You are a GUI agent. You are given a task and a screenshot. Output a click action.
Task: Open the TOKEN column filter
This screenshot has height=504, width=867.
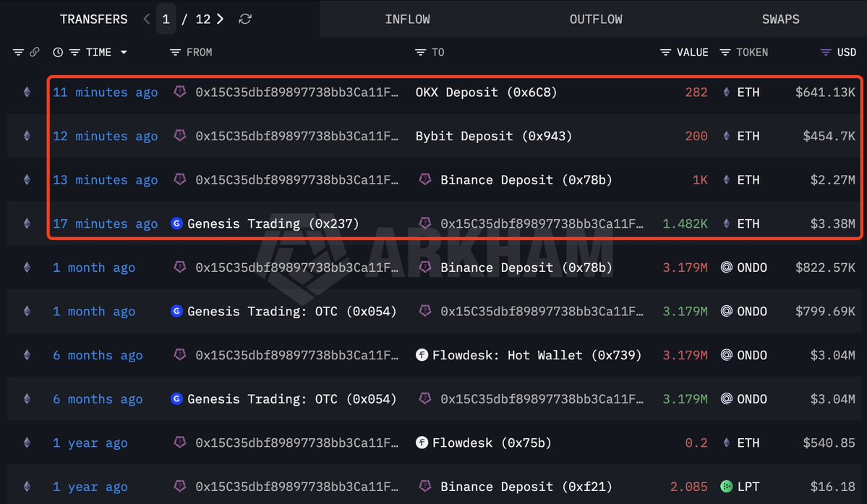(x=725, y=52)
